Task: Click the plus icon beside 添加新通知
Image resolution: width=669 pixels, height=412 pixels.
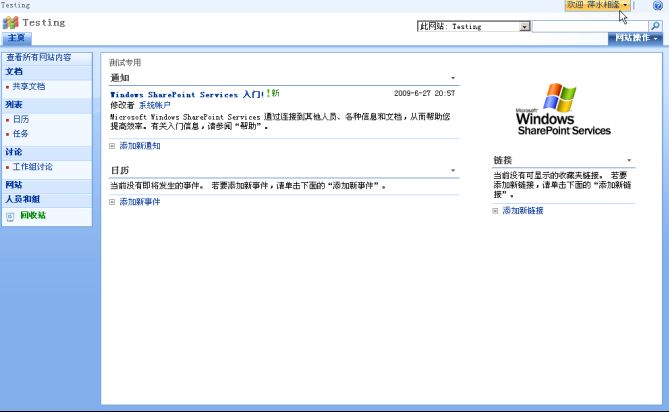Action: [112, 146]
